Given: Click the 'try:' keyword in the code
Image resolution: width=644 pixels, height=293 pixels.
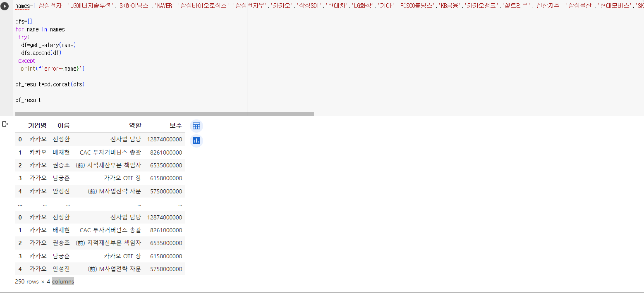Looking at the screenshot, I should (24, 37).
